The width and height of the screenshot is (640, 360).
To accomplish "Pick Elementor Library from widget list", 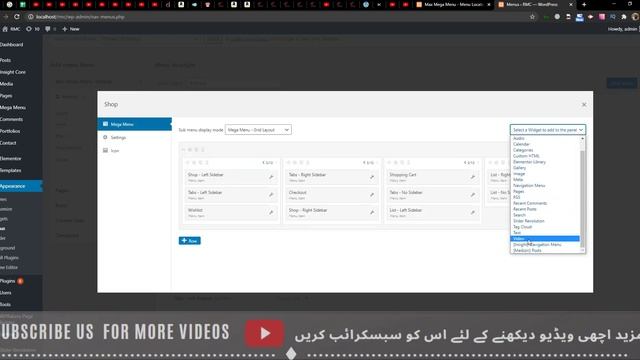I will (529, 162).
